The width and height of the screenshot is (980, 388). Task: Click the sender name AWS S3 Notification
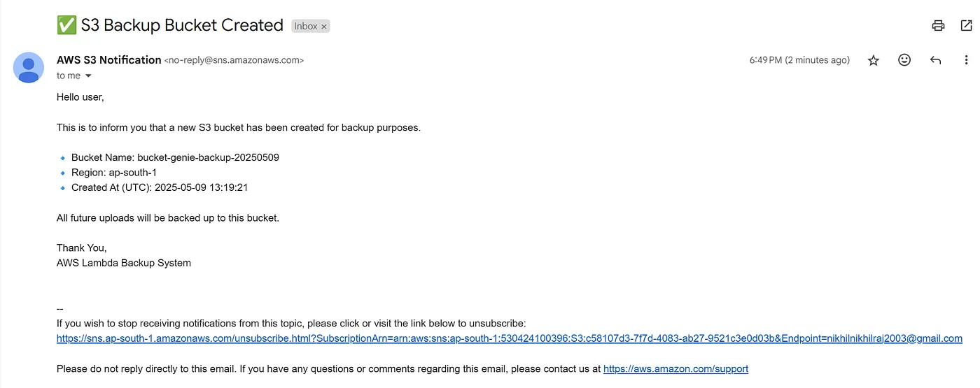109,60
